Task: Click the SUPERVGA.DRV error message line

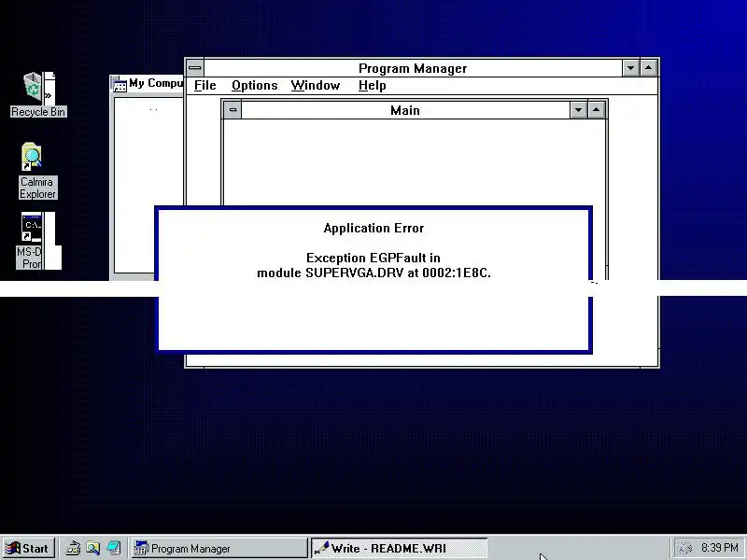Action: [x=374, y=273]
